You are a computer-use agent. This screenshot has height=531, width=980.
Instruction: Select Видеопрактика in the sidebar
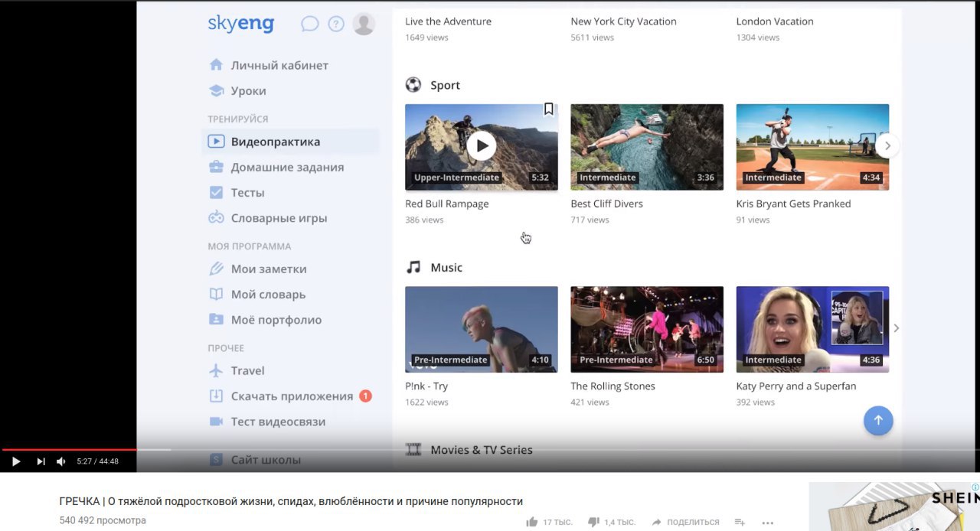point(290,142)
